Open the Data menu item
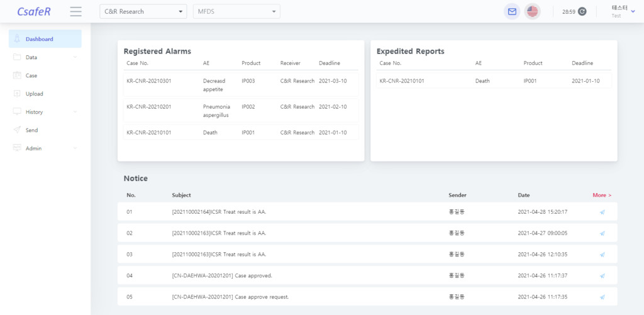The image size is (644, 315). 45,57
